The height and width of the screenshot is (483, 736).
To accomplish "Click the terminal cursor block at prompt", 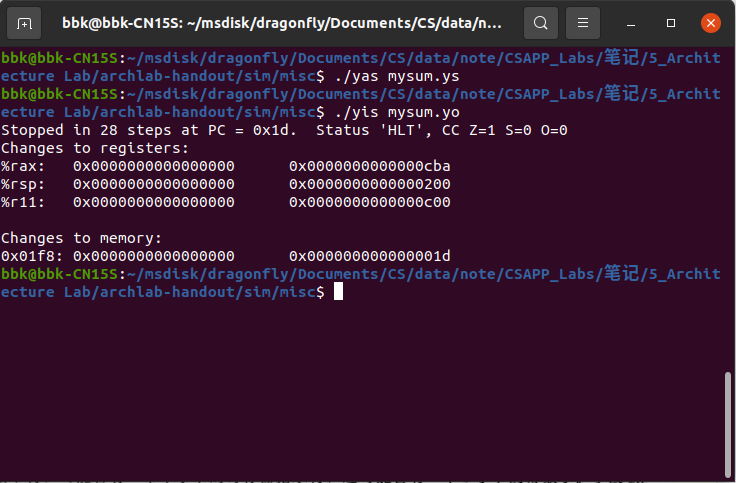I will pos(339,292).
